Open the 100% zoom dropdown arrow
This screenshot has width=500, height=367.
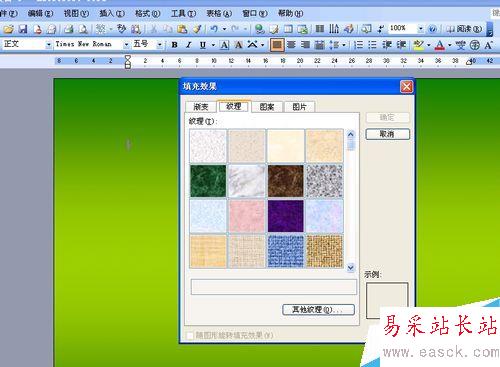coord(421,29)
